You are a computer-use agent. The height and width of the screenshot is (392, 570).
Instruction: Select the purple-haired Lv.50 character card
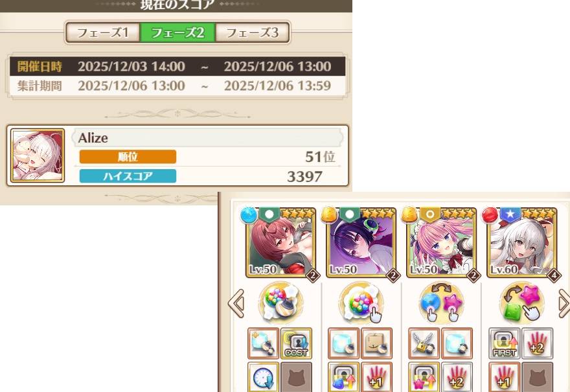(361, 242)
